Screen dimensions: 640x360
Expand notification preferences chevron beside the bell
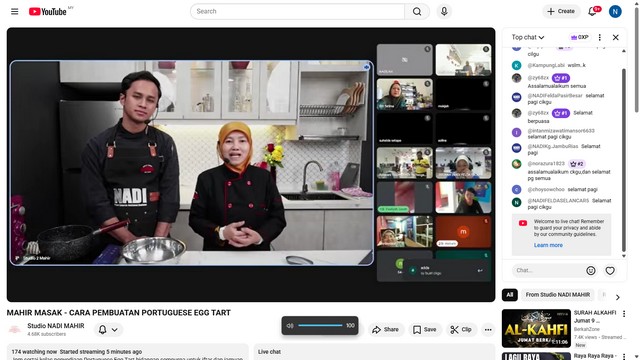(x=115, y=330)
